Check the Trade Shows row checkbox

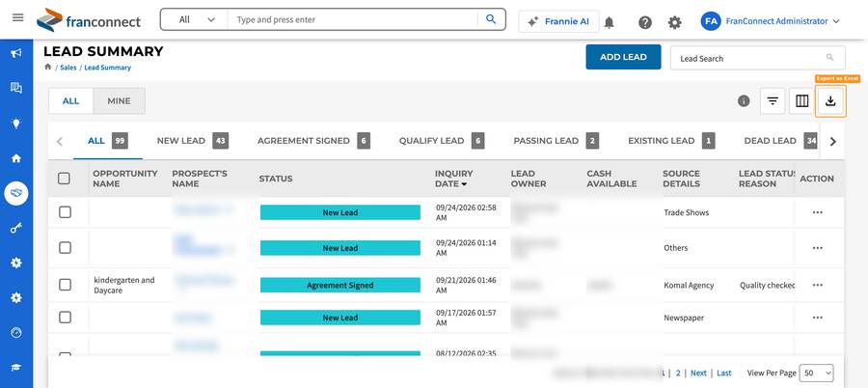coord(66,212)
